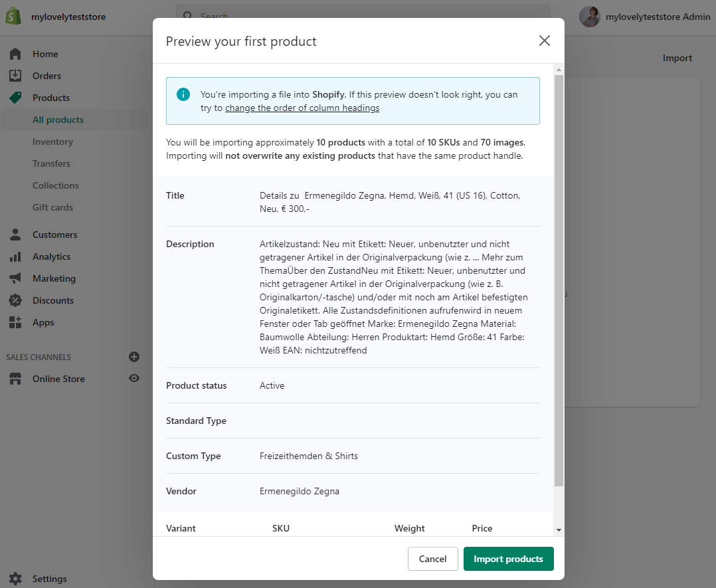Screen dimensions: 716x588
Task: Go to Inventory submenu item
Action: click(x=52, y=142)
